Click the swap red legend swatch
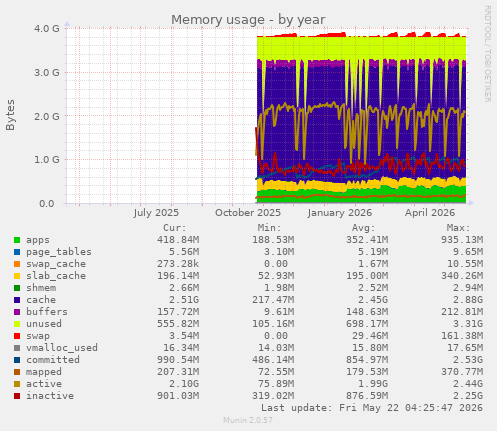 click(x=17, y=336)
